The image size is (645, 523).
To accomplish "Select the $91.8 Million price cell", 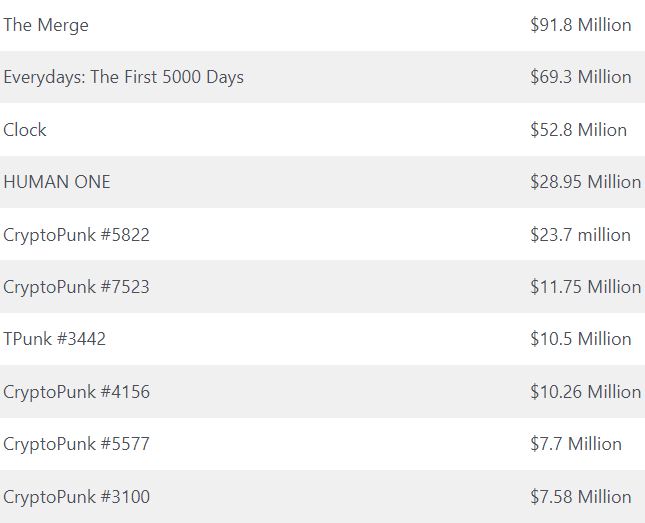I will 580,25.
